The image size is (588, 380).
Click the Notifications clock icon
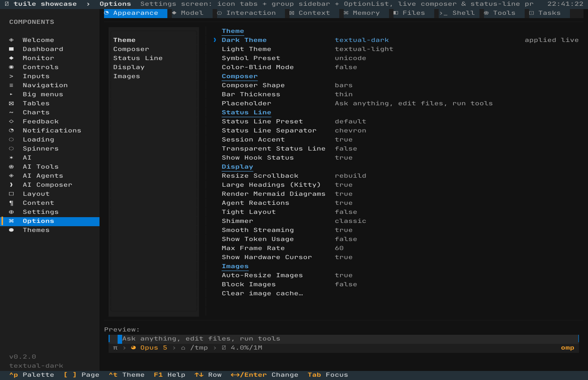coord(11,130)
